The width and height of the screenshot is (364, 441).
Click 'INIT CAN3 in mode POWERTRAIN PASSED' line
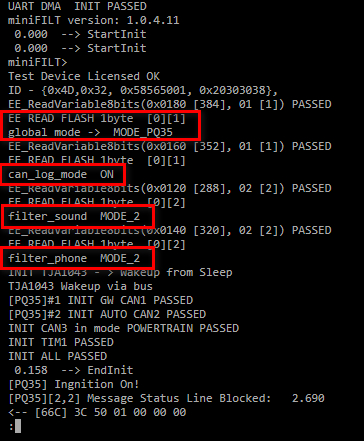123,328
